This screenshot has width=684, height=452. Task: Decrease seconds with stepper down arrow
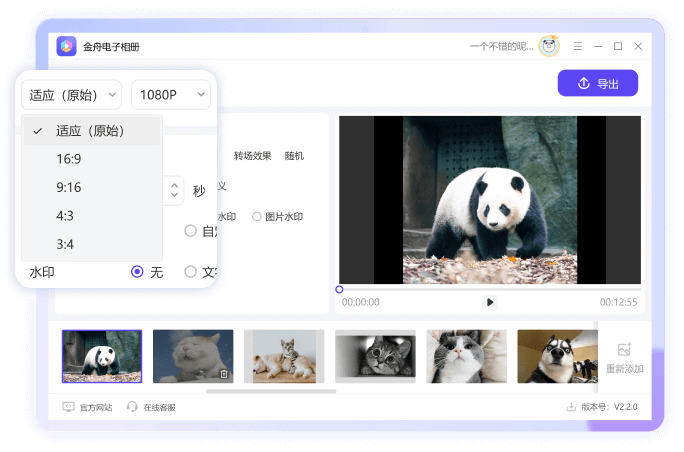tap(174, 195)
